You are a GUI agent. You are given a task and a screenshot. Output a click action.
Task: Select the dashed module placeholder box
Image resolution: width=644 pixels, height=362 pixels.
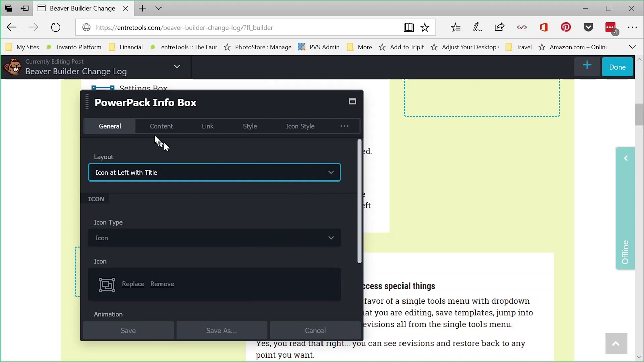point(481,99)
